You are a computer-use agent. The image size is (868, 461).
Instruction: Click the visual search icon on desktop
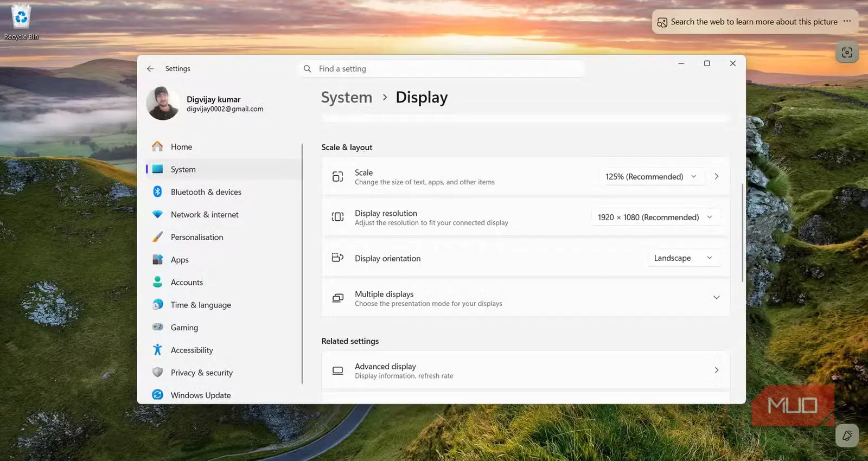coord(847,53)
